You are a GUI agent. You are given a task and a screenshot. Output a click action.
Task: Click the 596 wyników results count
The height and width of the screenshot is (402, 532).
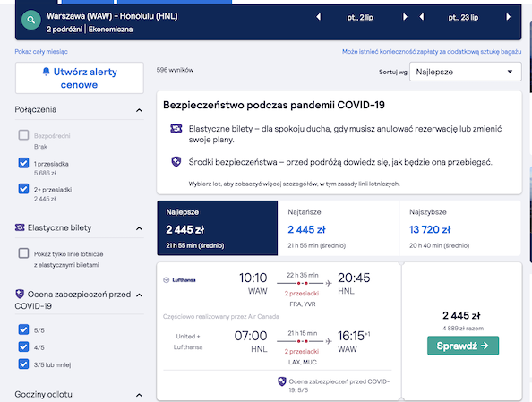pyautogui.click(x=175, y=70)
